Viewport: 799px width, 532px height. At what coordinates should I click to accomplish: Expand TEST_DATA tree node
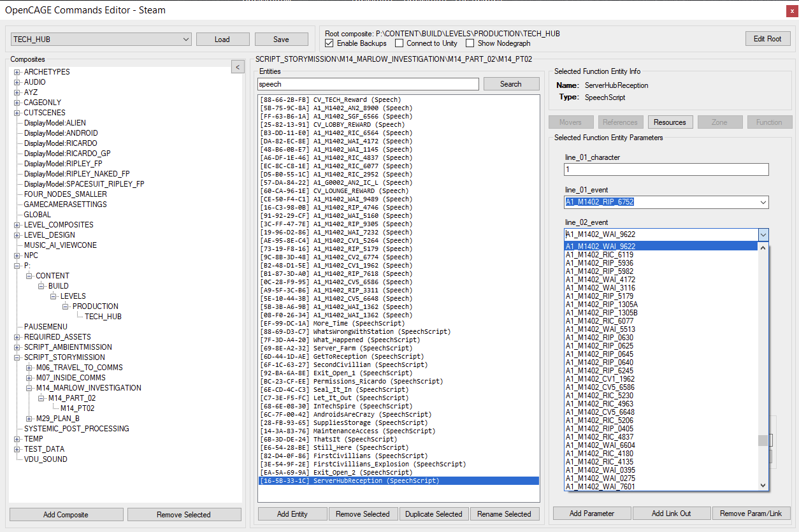pyautogui.click(x=17, y=449)
